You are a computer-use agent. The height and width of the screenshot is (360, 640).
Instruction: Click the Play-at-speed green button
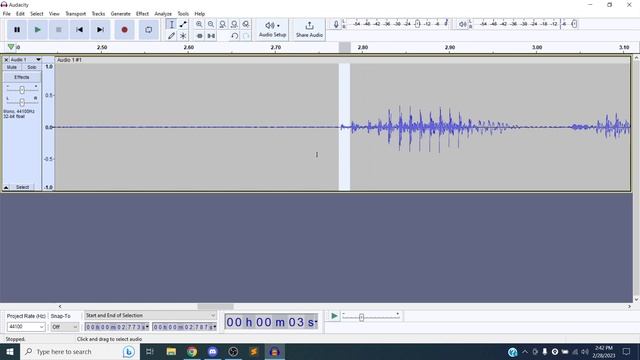click(x=334, y=316)
